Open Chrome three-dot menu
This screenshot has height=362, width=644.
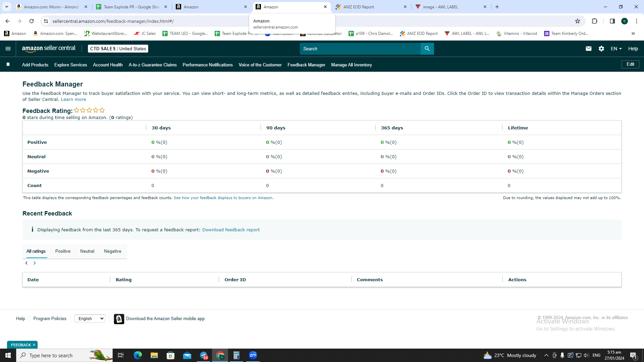[636, 21]
